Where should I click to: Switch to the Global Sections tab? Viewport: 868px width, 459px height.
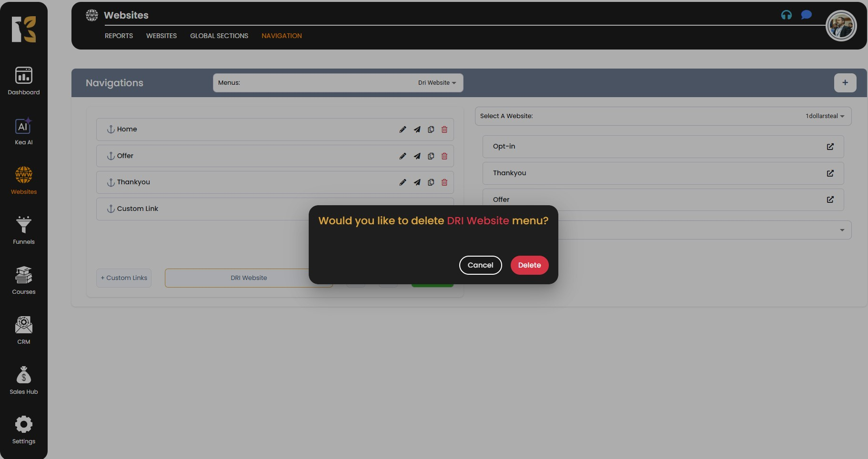[x=219, y=36]
